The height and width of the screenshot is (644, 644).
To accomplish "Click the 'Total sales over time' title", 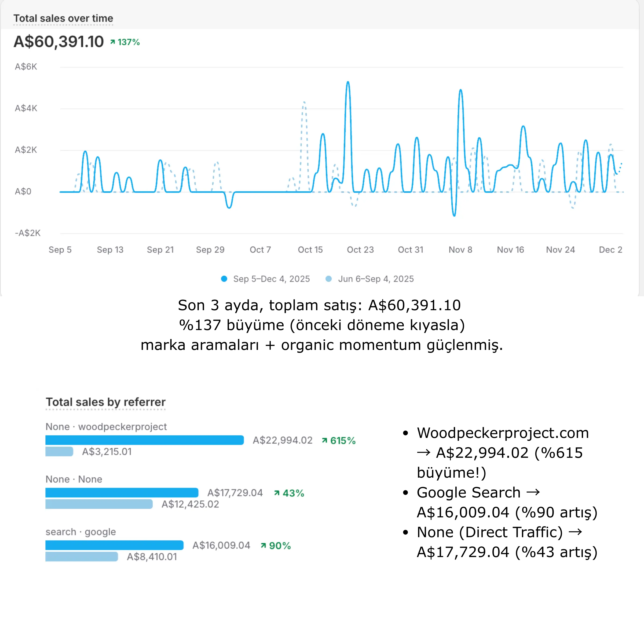I will 63,18.
